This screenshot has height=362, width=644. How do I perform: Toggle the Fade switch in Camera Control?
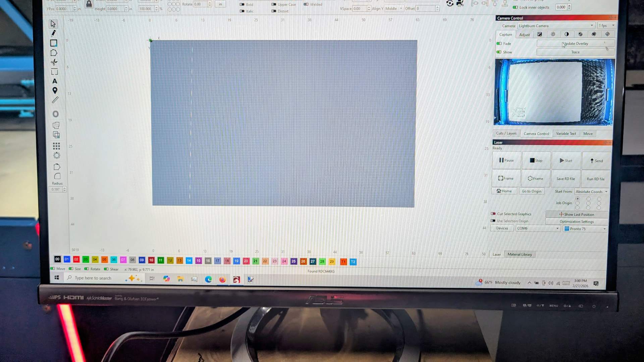(499, 44)
